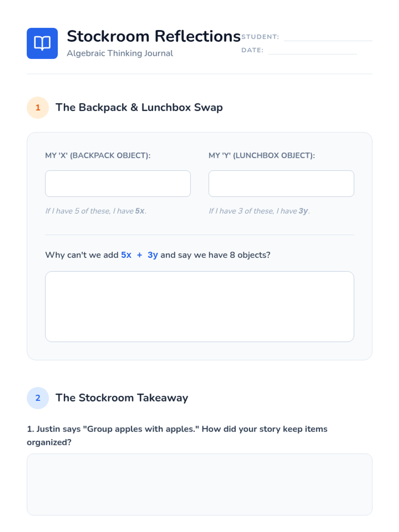The height and width of the screenshot is (532, 399).
Task: Click the Algebraic Thinking Journal subtitle
Action: (120, 53)
